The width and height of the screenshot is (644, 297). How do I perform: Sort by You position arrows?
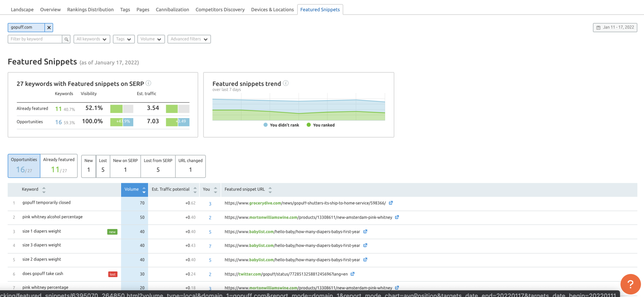pyautogui.click(x=216, y=190)
